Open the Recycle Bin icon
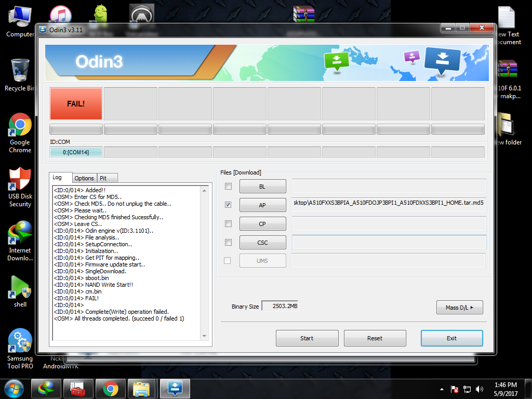 pyautogui.click(x=20, y=71)
